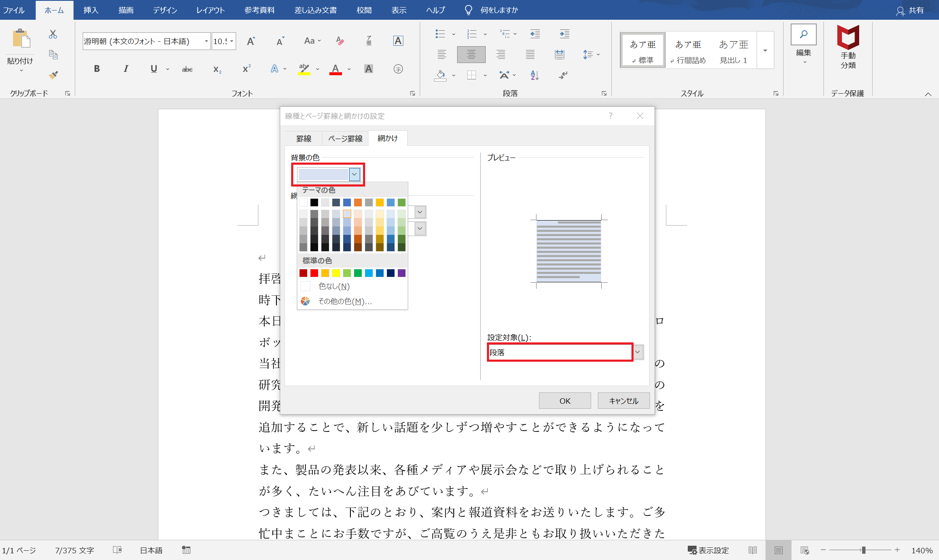
Task: Pick the standard yellow color swatch
Action: 336,273
